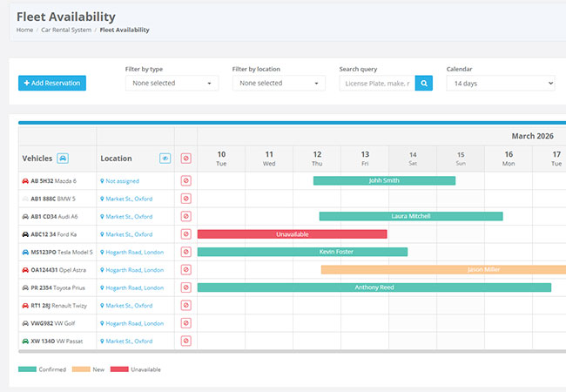Open the John Smith reservation bar
The image size is (566, 392).
(x=384, y=180)
